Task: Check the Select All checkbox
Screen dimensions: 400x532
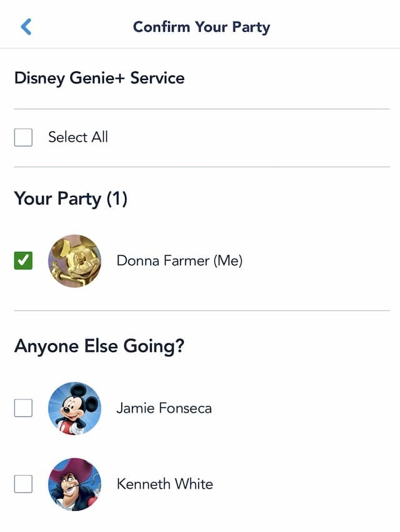Action: click(x=23, y=138)
